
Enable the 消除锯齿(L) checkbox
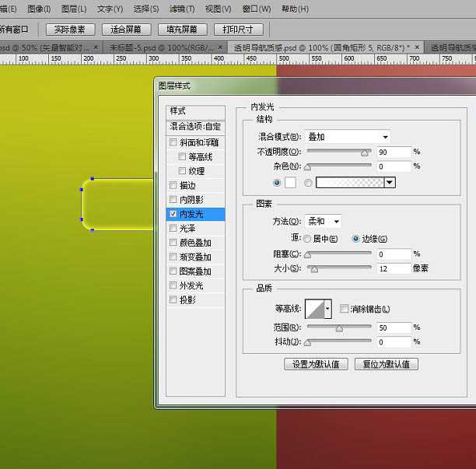tap(344, 309)
